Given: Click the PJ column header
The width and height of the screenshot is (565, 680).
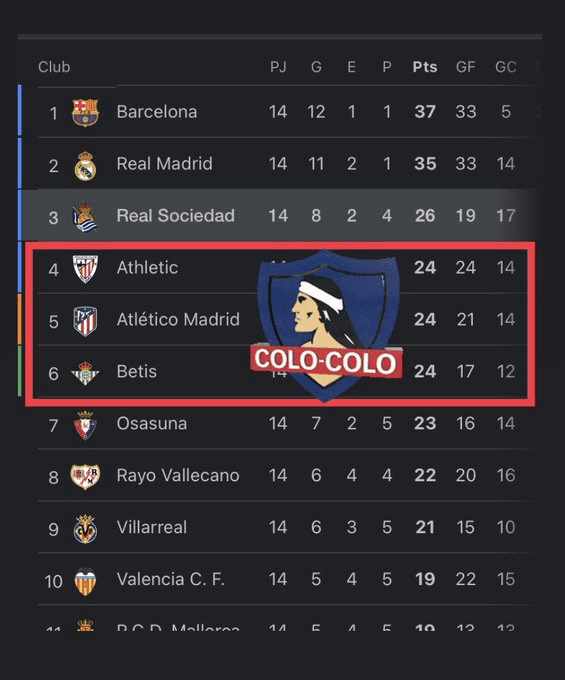Looking at the screenshot, I should [278, 67].
